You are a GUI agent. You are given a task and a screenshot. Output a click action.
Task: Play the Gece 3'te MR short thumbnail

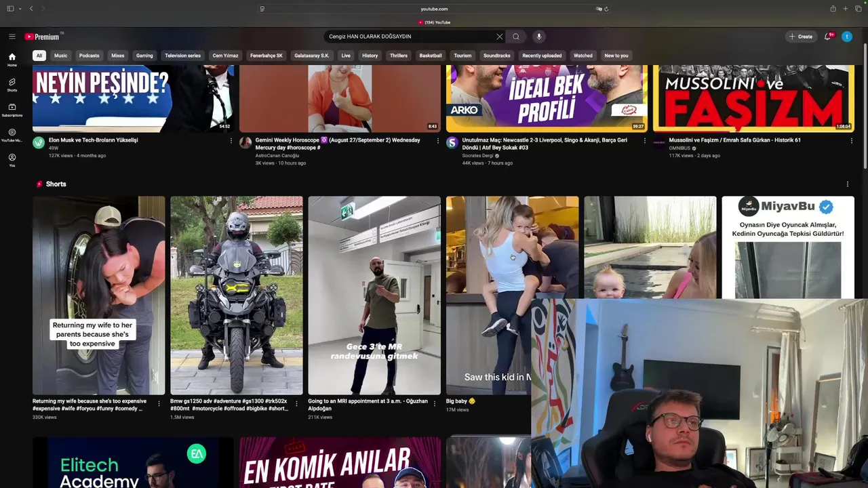tap(374, 296)
